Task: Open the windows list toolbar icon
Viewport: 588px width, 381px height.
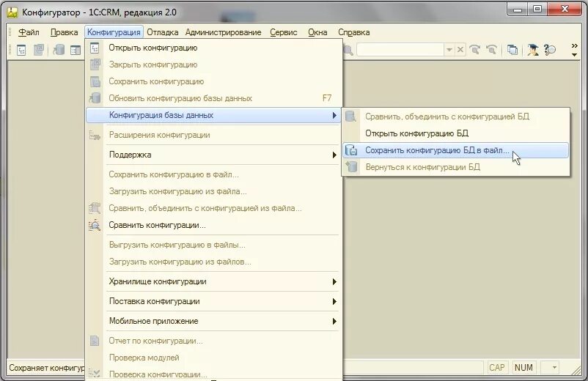Action: [x=512, y=49]
